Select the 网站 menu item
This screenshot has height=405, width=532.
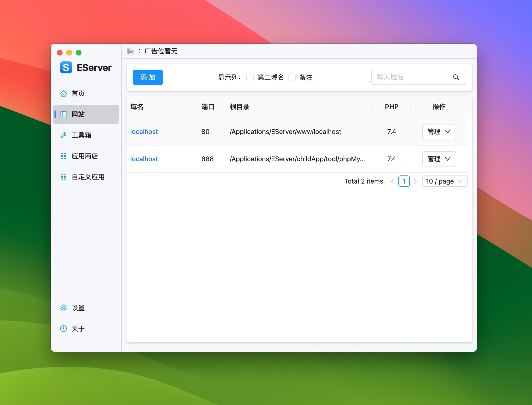click(x=86, y=114)
